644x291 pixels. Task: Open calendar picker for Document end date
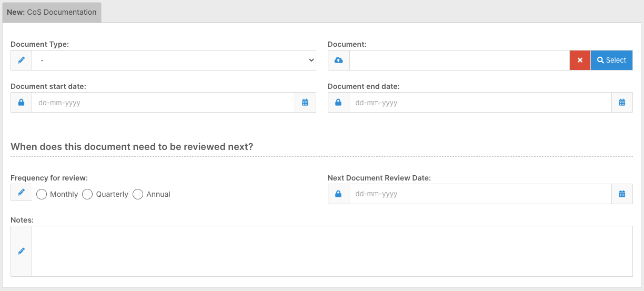tap(622, 103)
